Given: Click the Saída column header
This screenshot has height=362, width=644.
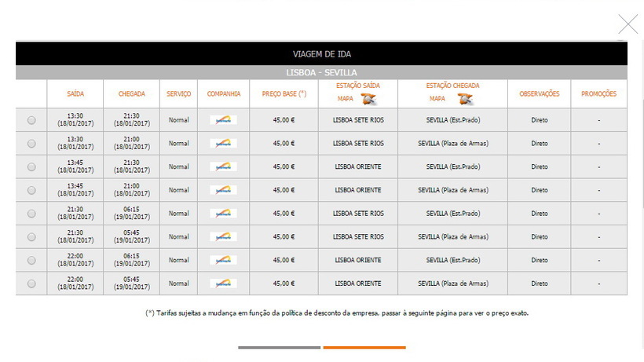Looking at the screenshot, I should tap(75, 94).
